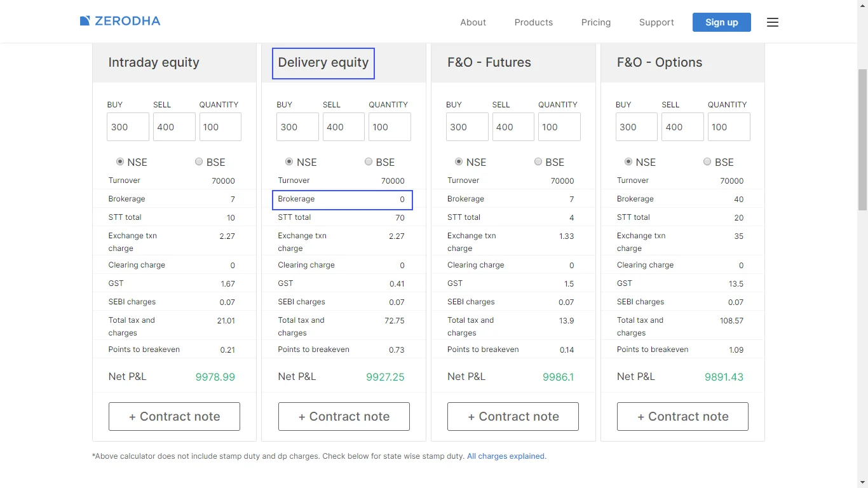
Task: Open Contract note for F&O Options
Action: point(682,416)
